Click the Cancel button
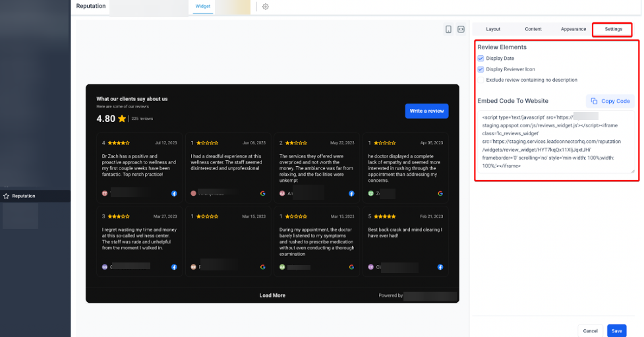Viewport: 644px width, 337px height. point(590,331)
